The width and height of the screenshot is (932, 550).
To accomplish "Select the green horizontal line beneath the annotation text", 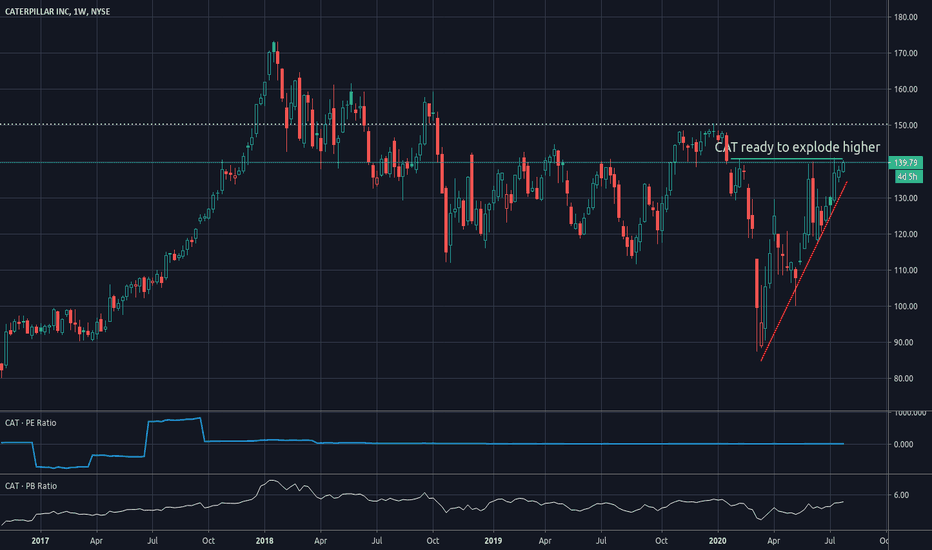I will 786,159.
